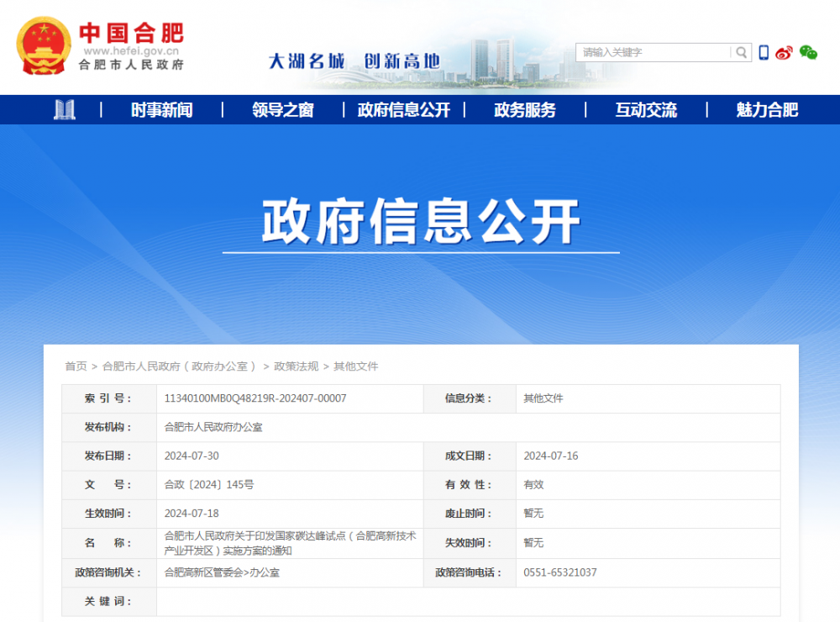Go to the 政策法规 breadcrumb

296,366
